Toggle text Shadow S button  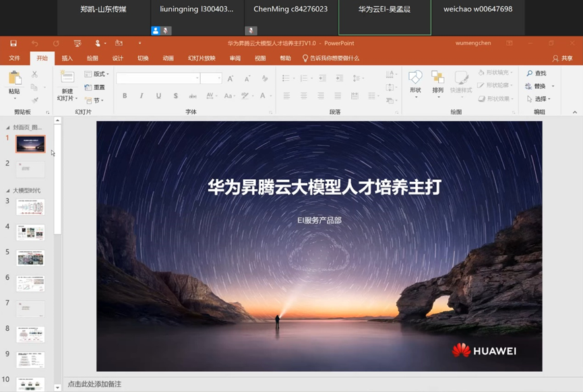[x=175, y=96]
